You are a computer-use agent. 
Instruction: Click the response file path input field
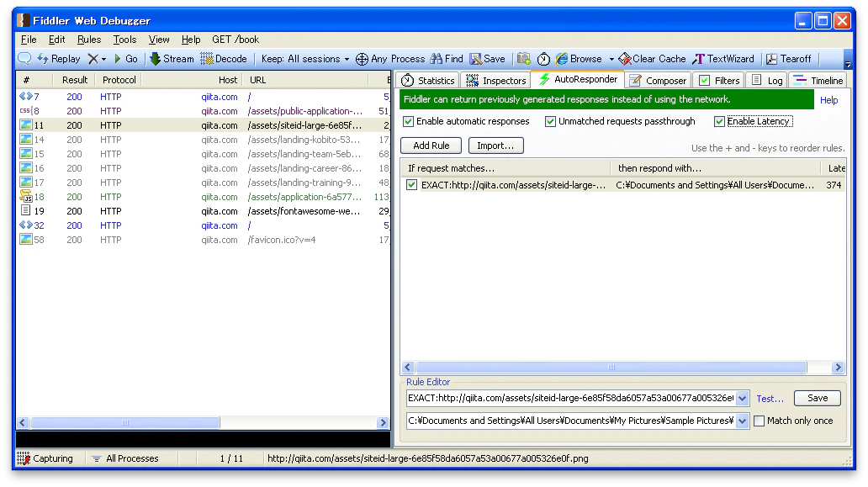point(571,421)
